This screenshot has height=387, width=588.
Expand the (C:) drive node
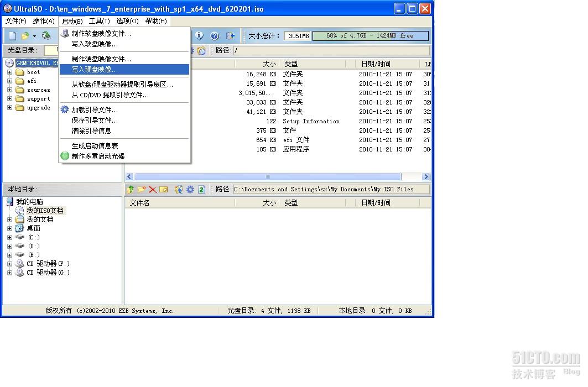coord(10,237)
